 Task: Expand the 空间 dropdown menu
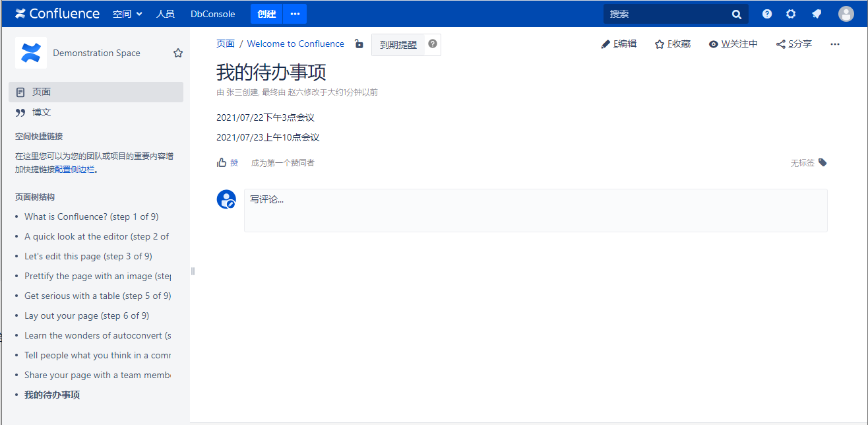pos(127,14)
